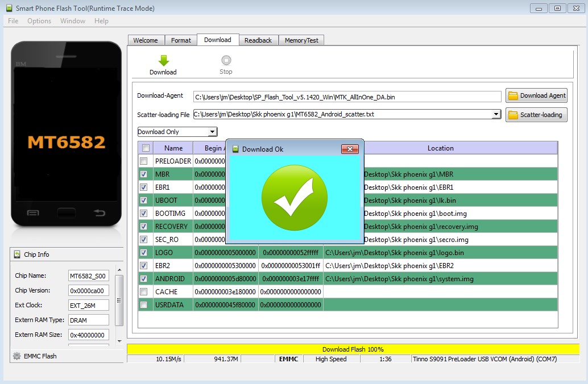Click the Download-Agent path field
The height and width of the screenshot is (384, 588).
[347, 97]
